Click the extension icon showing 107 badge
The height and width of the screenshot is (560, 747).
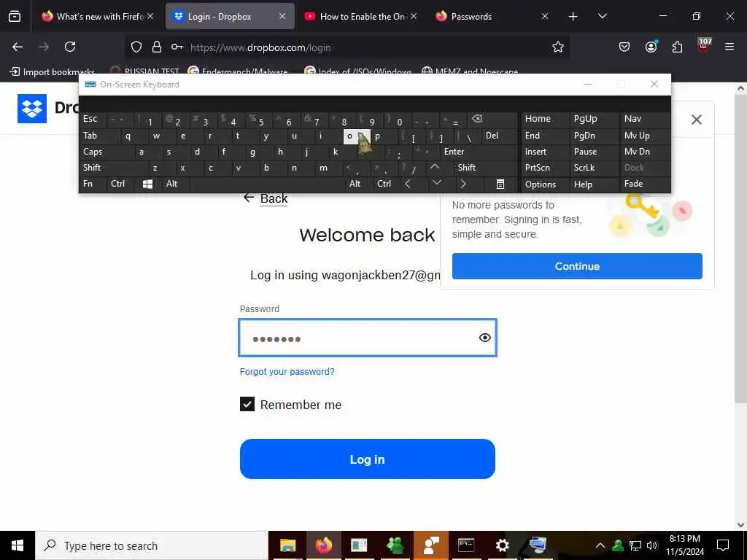(704, 46)
